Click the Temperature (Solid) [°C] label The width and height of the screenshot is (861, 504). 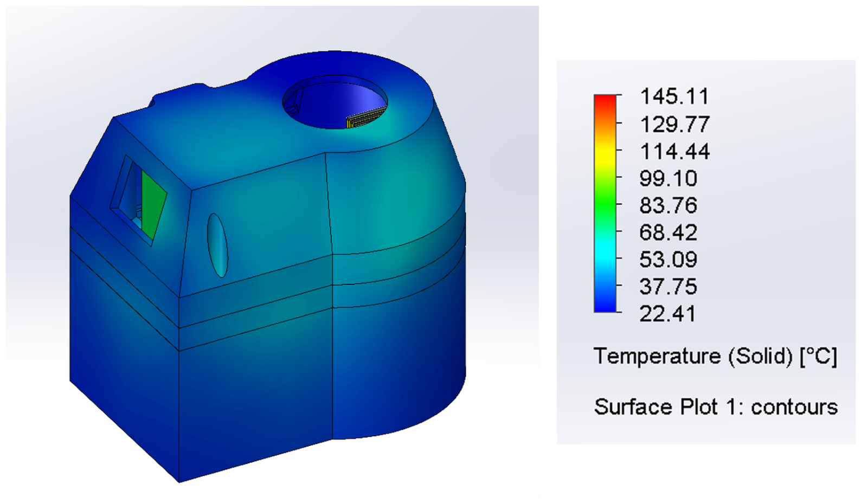[716, 357]
